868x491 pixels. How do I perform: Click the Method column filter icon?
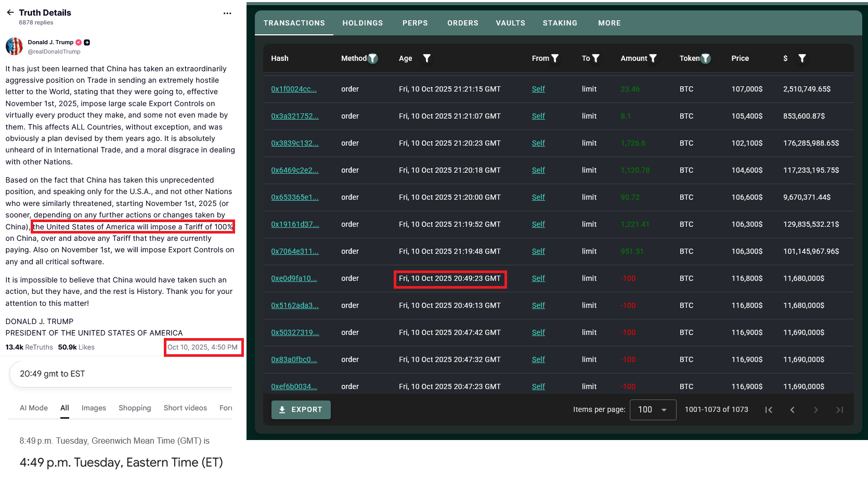[373, 58]
